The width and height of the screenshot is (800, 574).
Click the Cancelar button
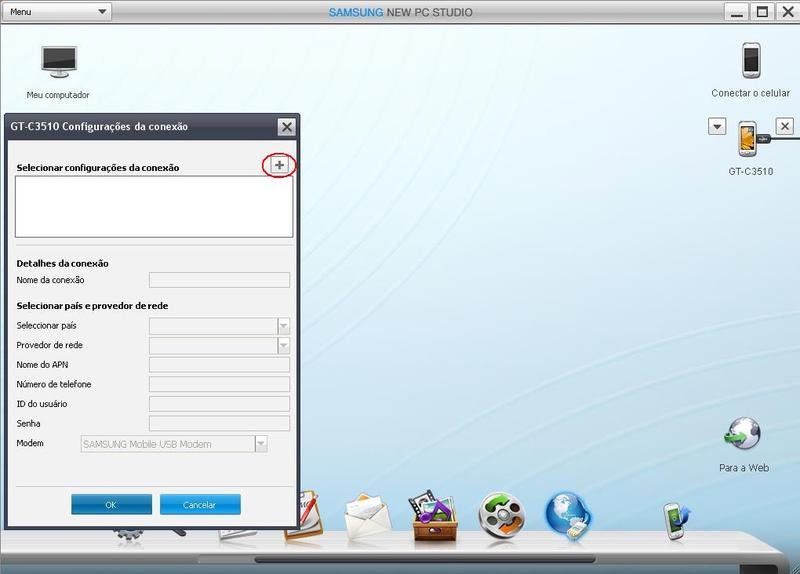(200, 505)
